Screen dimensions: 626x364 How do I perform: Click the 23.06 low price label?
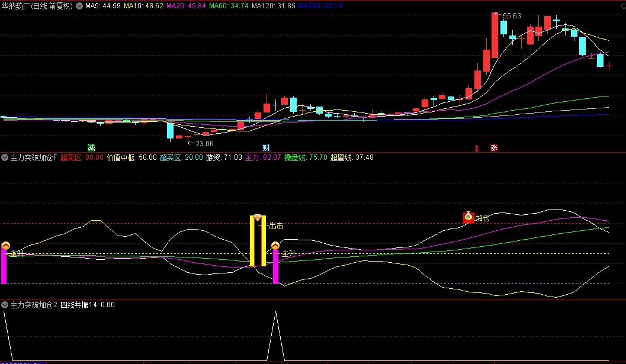[x=204, y=143]
